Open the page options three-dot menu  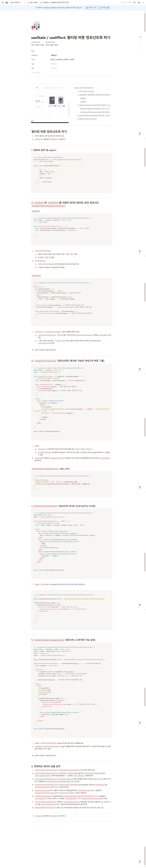(x=143, y=2)
